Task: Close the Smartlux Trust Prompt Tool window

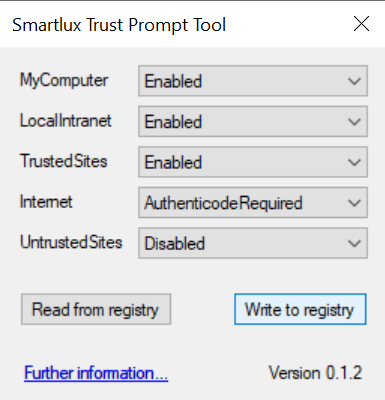Action: tap(361, 24)
